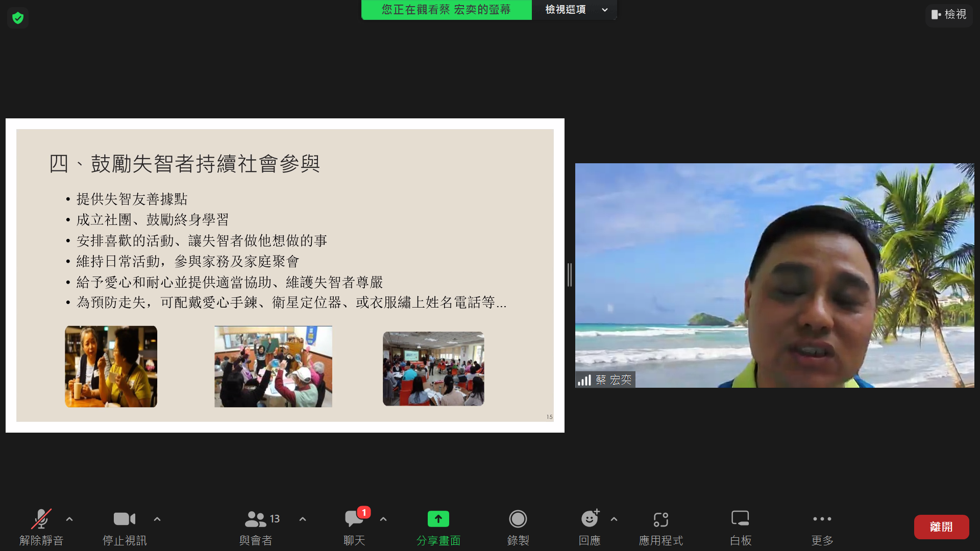Open the whiteboard (白板) icon

[740, 519]
